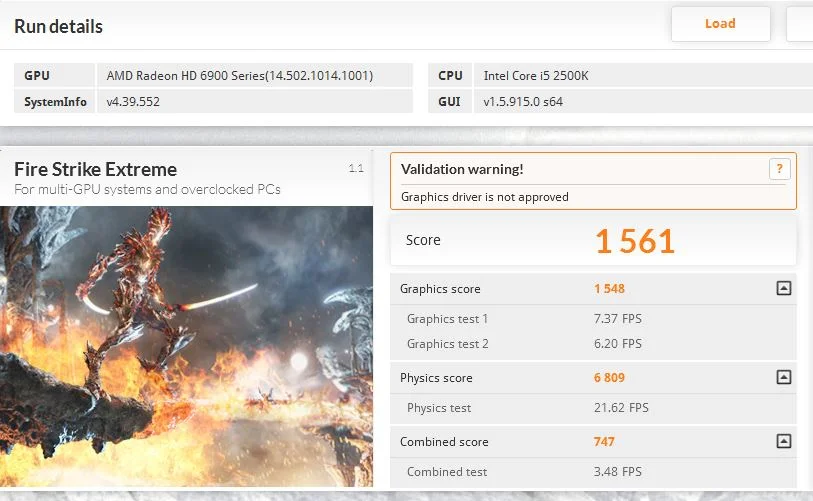Click the Validation warning! heading
This screenshot has width=813, height=501.
coord(462,169)
